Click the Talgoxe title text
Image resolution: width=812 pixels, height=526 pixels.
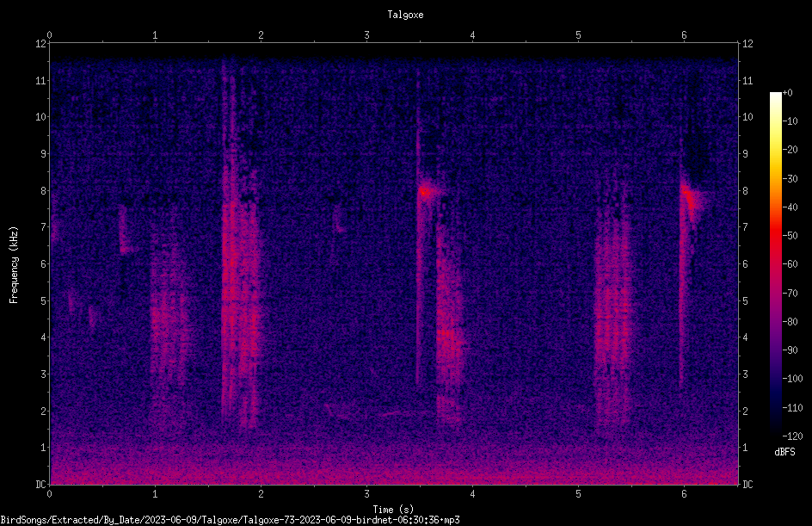405,15
